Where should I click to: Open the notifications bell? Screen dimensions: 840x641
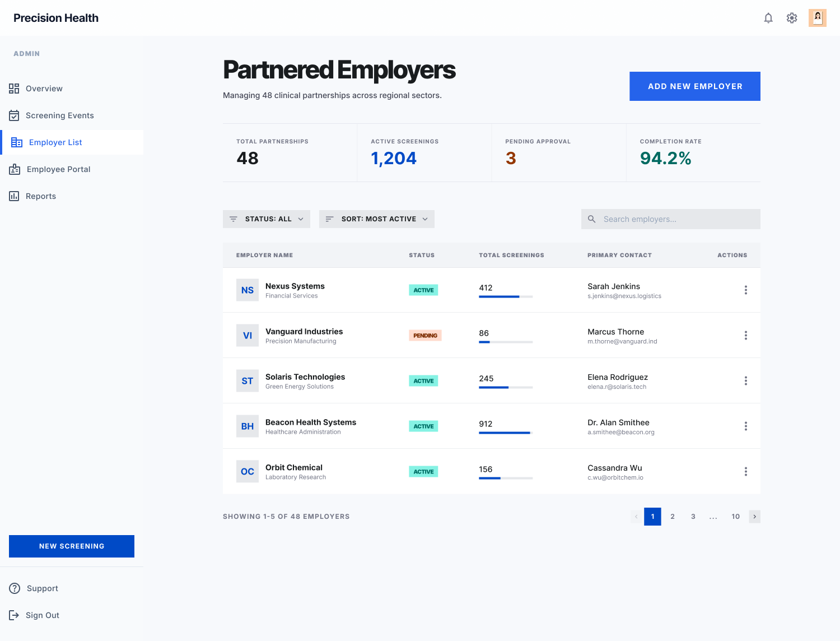768,18
